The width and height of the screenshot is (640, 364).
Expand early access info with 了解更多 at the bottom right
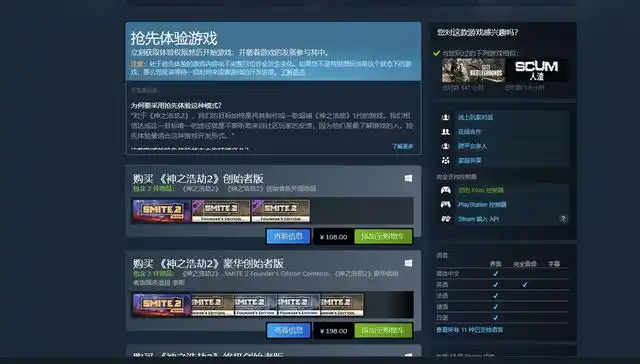[402, 146]
